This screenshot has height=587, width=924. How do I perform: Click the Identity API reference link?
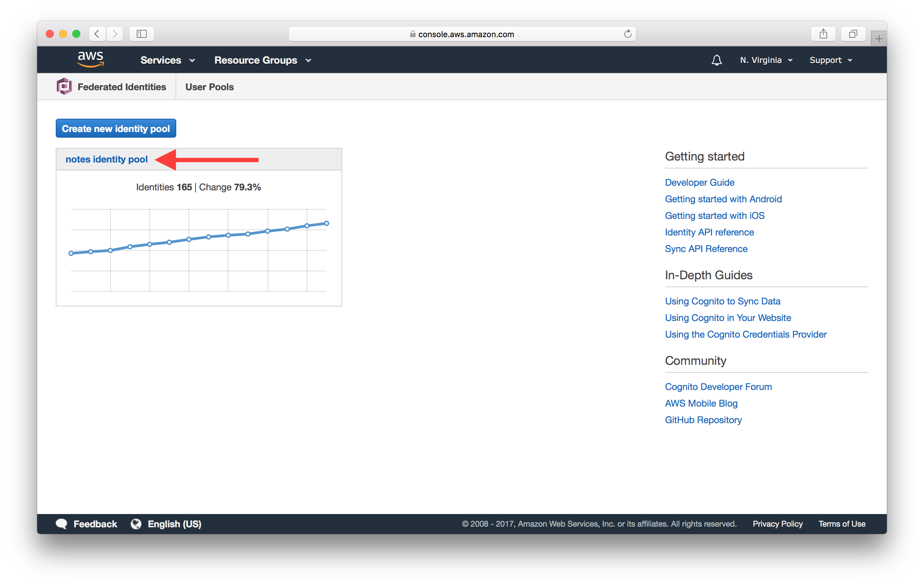point(709,232)
